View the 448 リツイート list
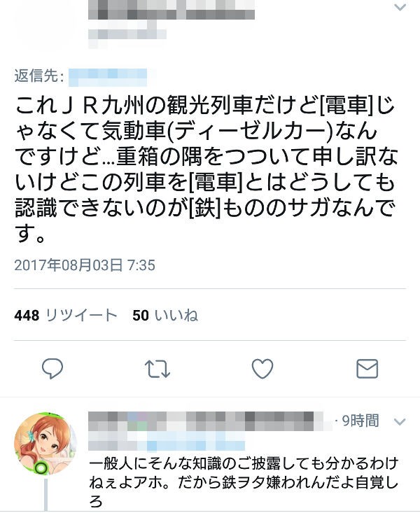 66,316
